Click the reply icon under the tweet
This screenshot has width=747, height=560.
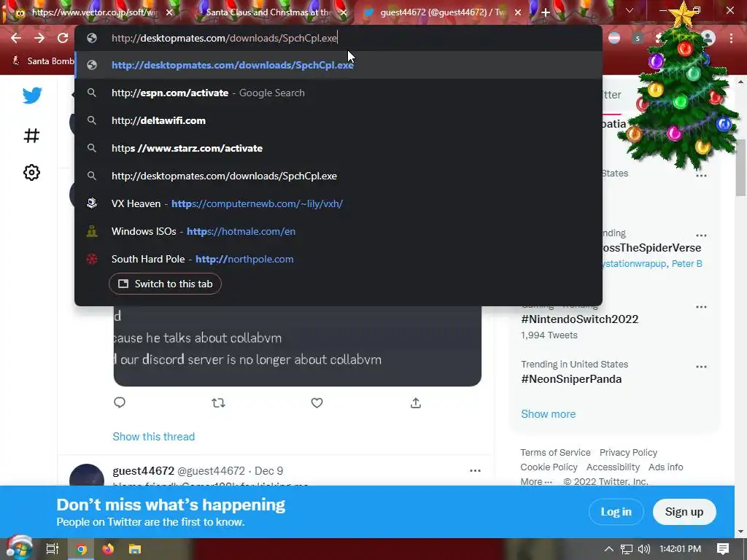pos(120,402)
